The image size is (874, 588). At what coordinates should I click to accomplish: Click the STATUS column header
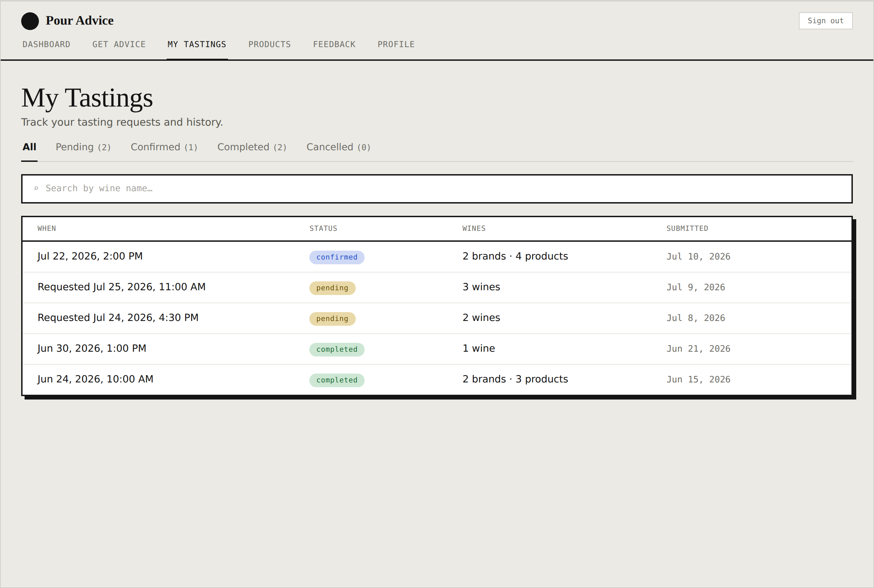(323, 228)
